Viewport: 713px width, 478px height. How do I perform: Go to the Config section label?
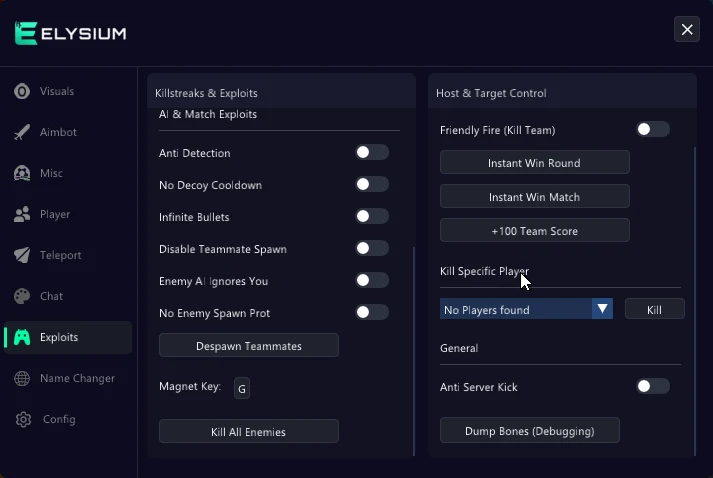coord(59,419)
